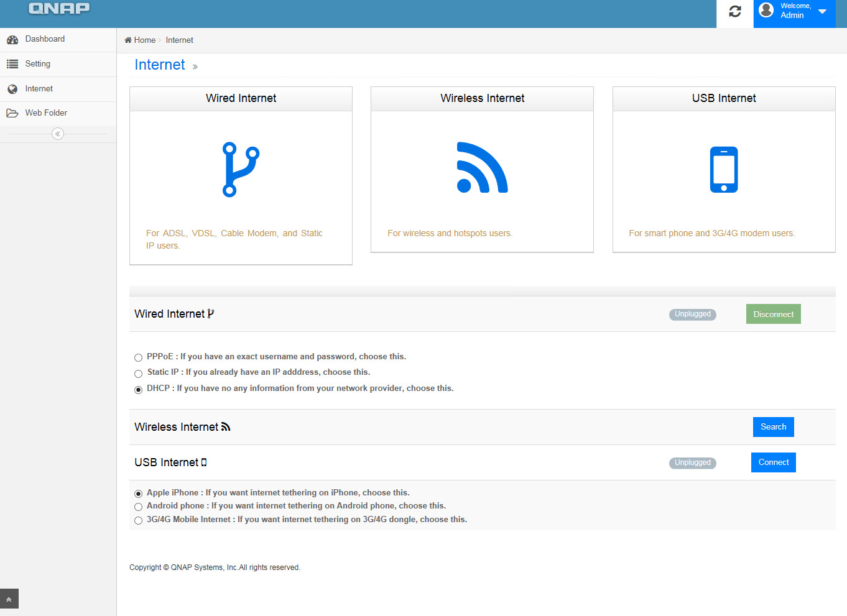Click the USB Internet card header

pos(724,98)
